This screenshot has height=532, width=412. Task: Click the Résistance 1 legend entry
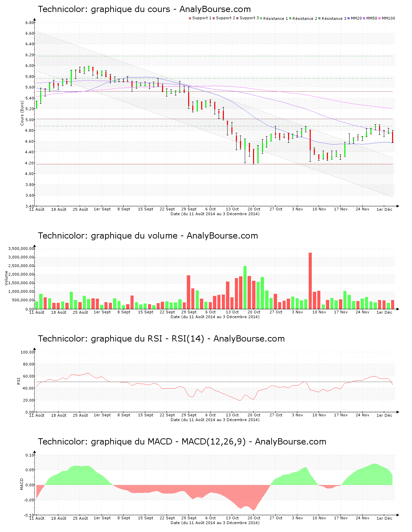coord(275,19)
